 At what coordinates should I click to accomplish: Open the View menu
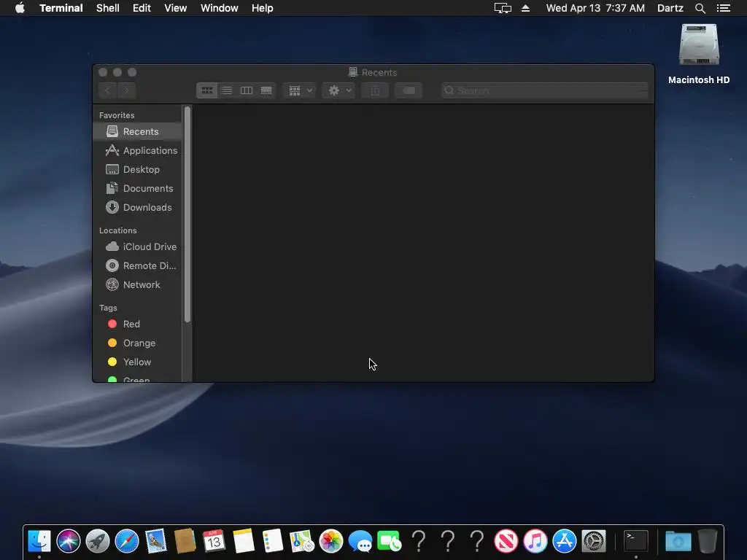[175, 8]
